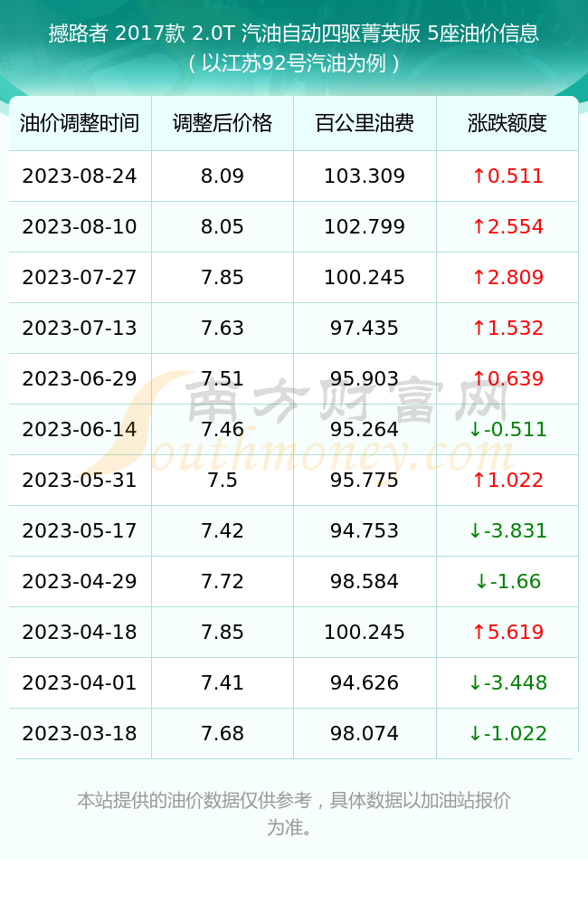Click the 涨跌额度 column header

coord(507,123)
